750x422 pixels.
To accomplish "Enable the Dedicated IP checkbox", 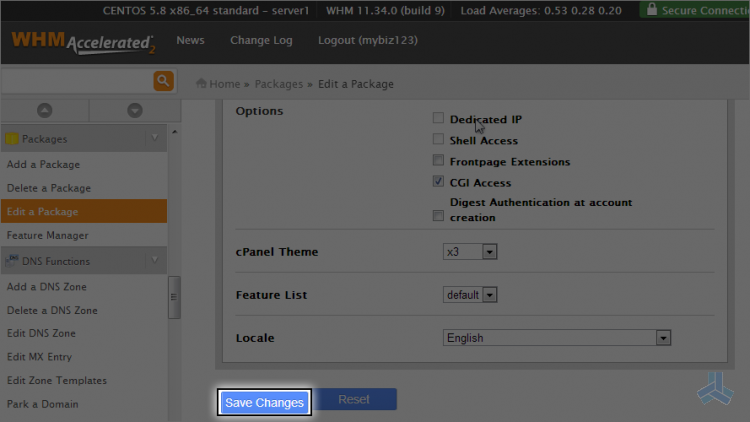I will [x=438, y=118].
